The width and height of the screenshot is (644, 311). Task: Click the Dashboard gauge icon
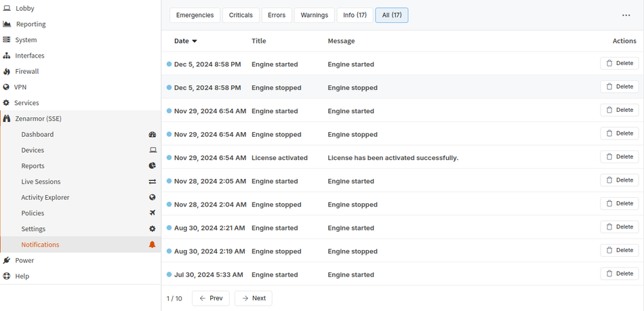pyautogui.click(x=152, y=135)
